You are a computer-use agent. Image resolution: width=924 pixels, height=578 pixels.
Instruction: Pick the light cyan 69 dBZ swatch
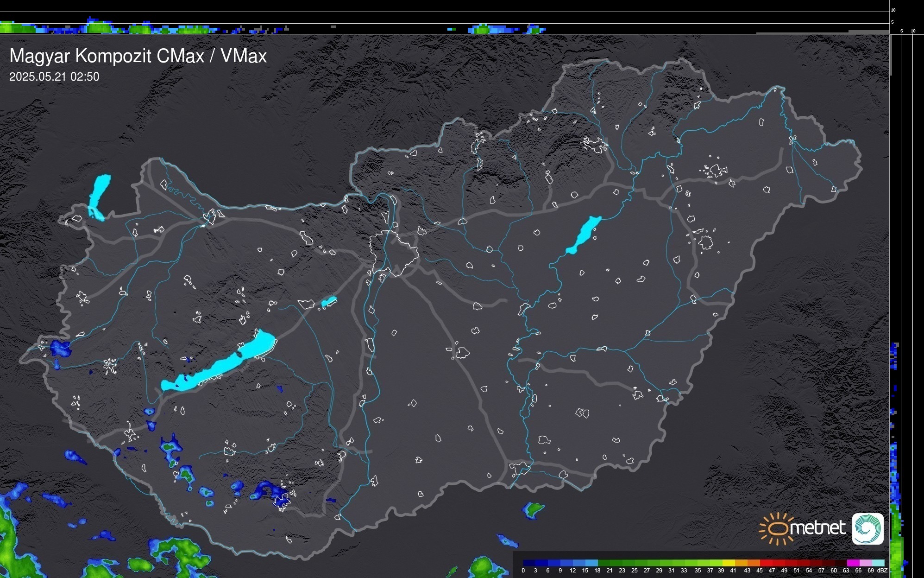pyautogui.click(x=878, y=563)
